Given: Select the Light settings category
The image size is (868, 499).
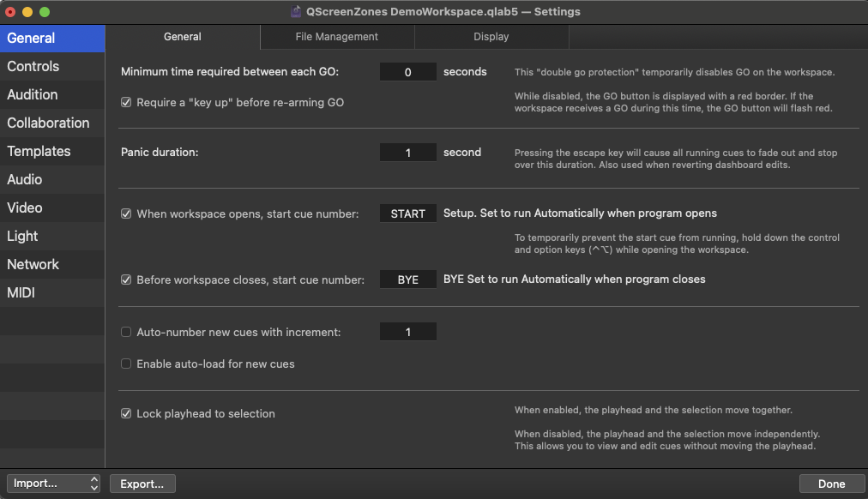Looking at the screenshot, I should 22,236.
